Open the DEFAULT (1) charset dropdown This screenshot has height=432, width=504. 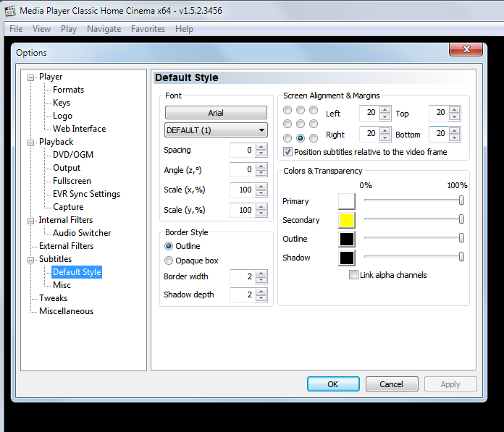pos(216,130)
